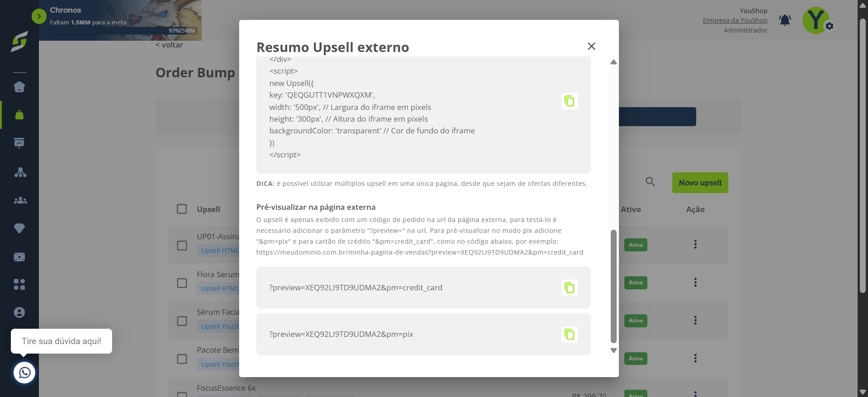Open the shopping bag products icon
The height and width of the screenshot is (397, 868).
19,115
